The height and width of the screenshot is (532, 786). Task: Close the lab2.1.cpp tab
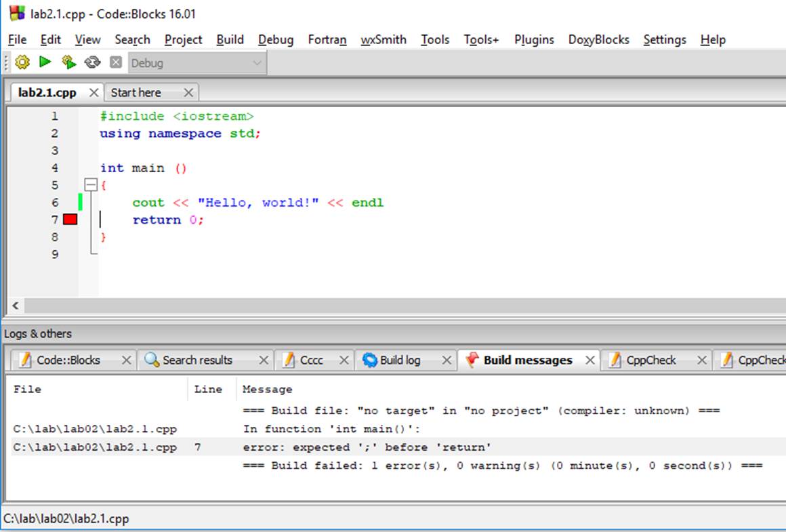[94, 93]
